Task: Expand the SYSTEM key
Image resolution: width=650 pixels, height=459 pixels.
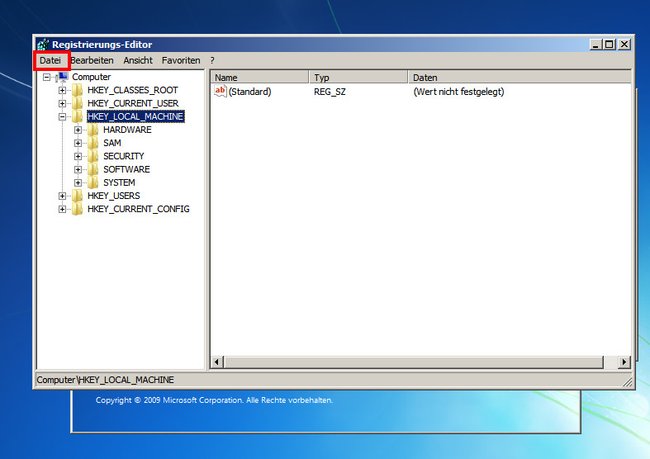Action: click(x=78, y=182)
